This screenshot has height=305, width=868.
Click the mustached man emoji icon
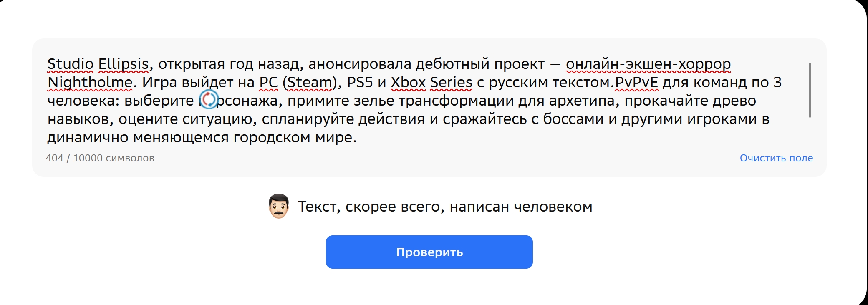pyautogui.click(x=279, y=206)
